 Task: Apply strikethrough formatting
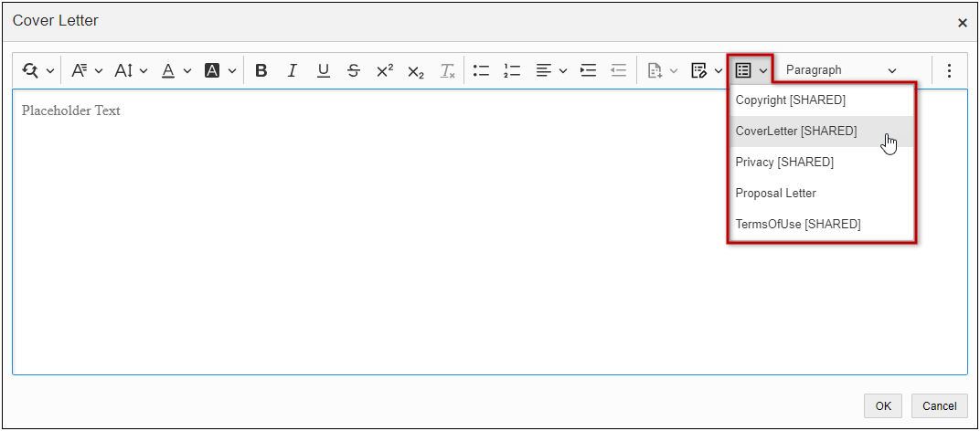point(354,70)
